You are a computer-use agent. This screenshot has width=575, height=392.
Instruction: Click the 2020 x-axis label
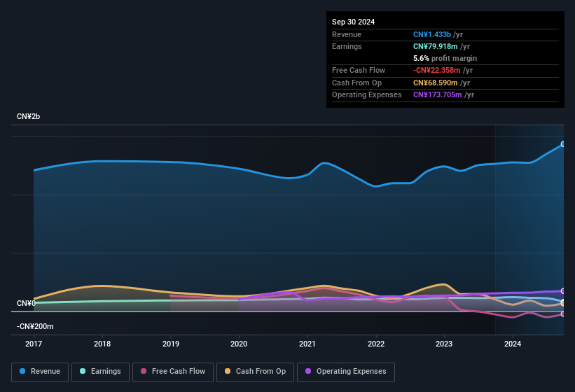[x=239, y=344]
